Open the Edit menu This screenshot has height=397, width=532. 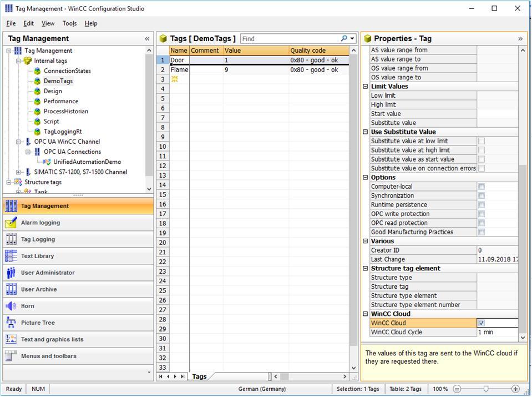point(28,23)
